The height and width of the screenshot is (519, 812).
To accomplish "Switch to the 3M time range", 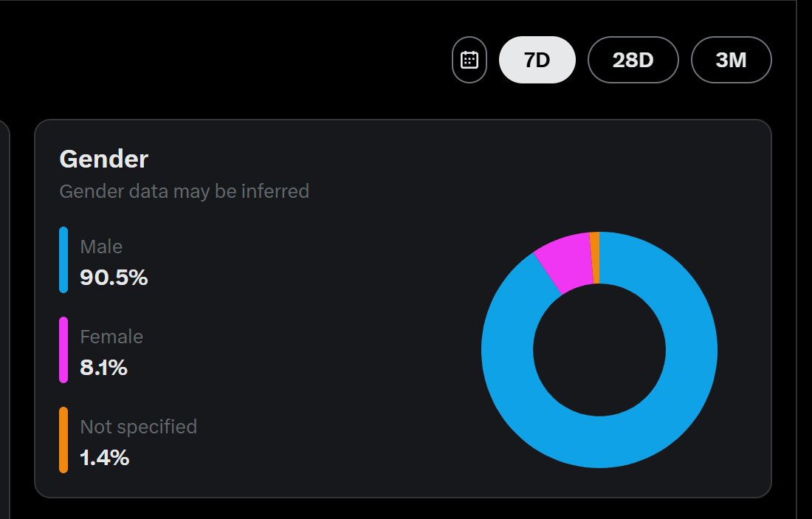I will [x=731, y=60].
